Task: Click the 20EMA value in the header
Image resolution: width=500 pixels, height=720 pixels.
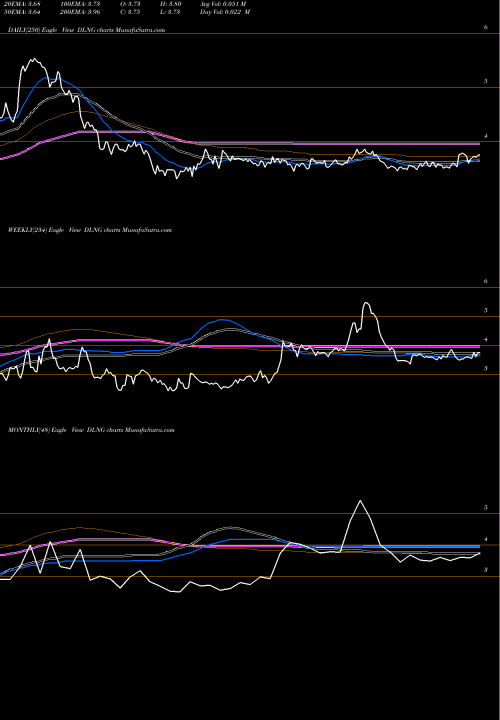Action: (20, 4)
